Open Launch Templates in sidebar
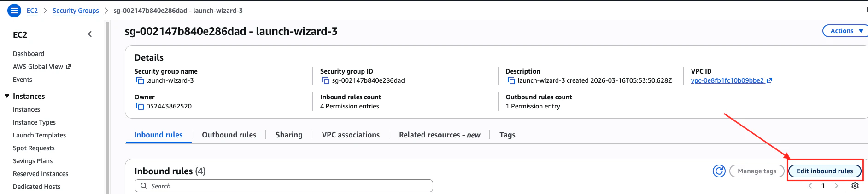The height and width of the screenshot is (194, 868). 39,135
